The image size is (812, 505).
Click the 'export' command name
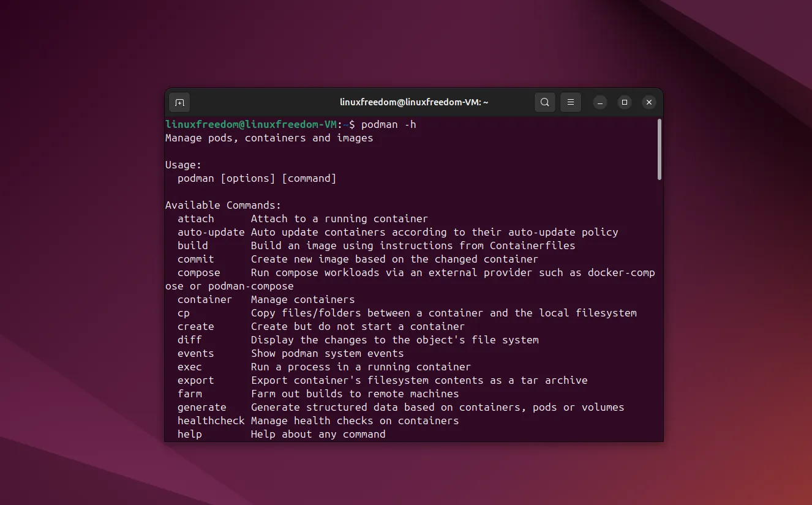point(196,380)
